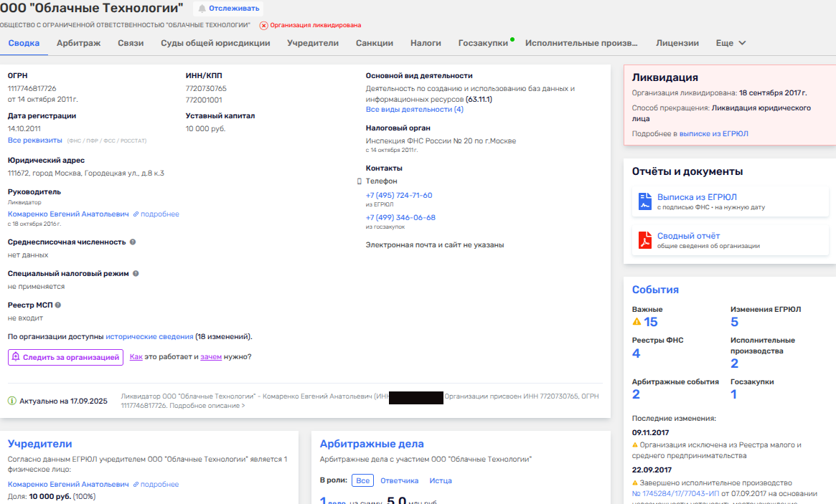Viewport: 836px width, 504px height.
Task: Click the Выписка из ЕГРЮЛ document icon
Action: 644,201
